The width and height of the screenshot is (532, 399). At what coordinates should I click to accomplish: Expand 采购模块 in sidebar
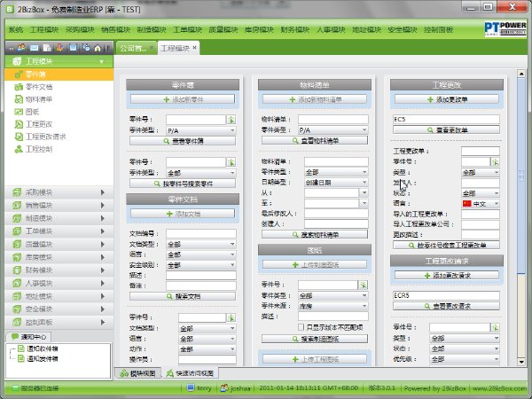point(59,192)
